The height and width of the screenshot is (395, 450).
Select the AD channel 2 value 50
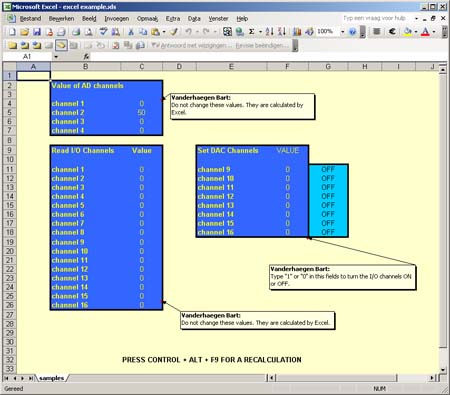point(142,112)
